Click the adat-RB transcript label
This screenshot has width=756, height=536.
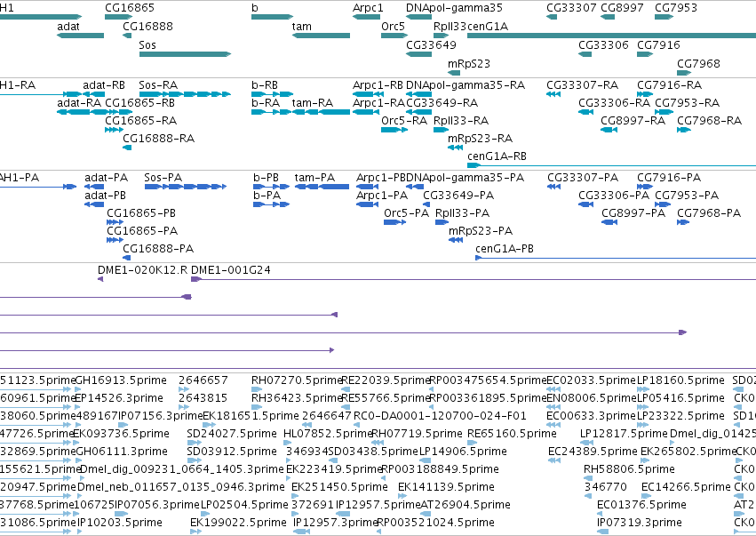104,85
